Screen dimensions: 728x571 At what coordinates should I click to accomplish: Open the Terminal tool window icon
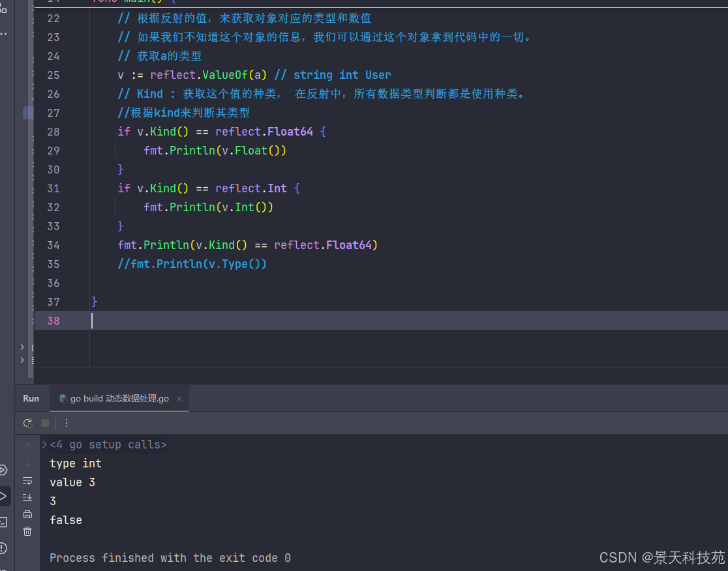click(x=3, y=522)
